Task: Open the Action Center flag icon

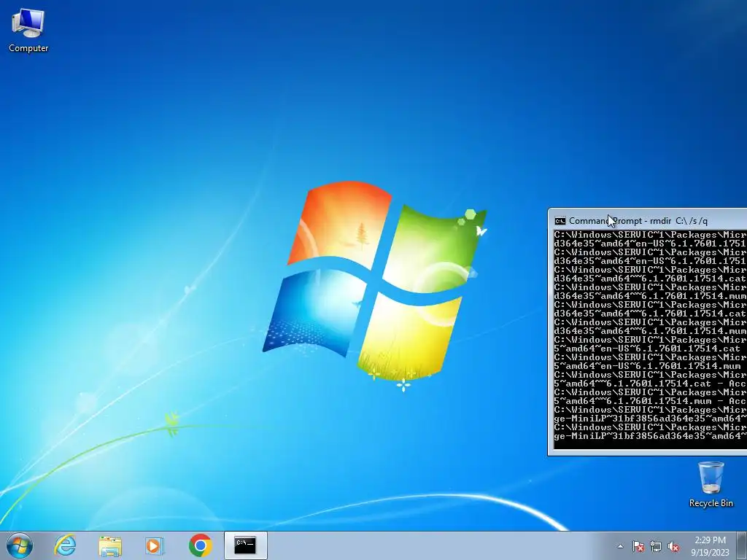Action: click(x=638, y=546)
